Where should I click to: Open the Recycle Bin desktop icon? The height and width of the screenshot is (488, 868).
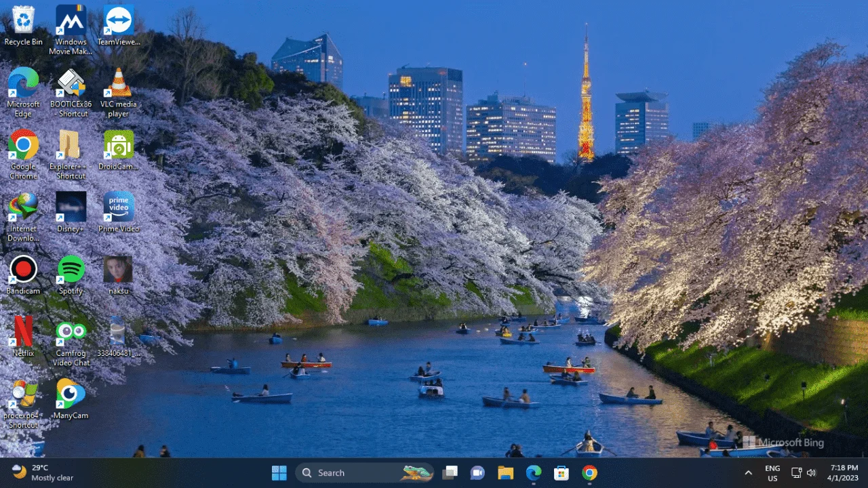click(23, 26)
